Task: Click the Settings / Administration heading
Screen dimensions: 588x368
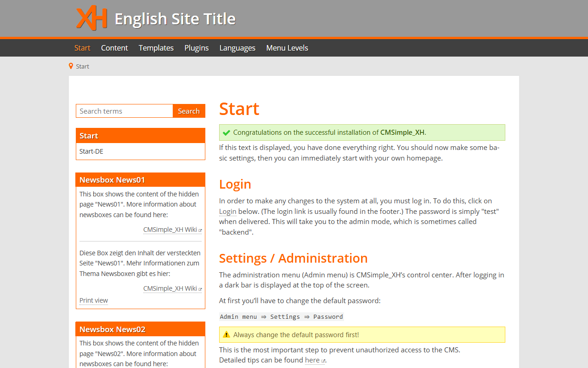Action: 294,258
